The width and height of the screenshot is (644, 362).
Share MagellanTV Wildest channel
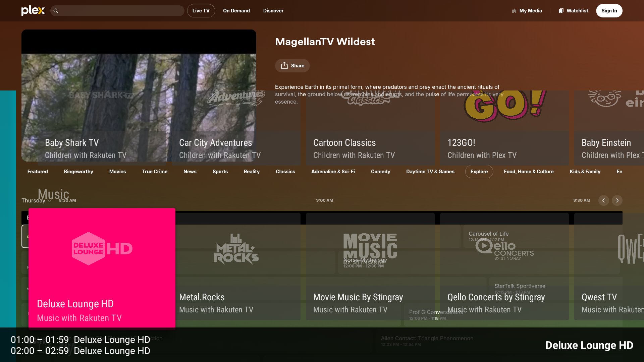(292, 66)
